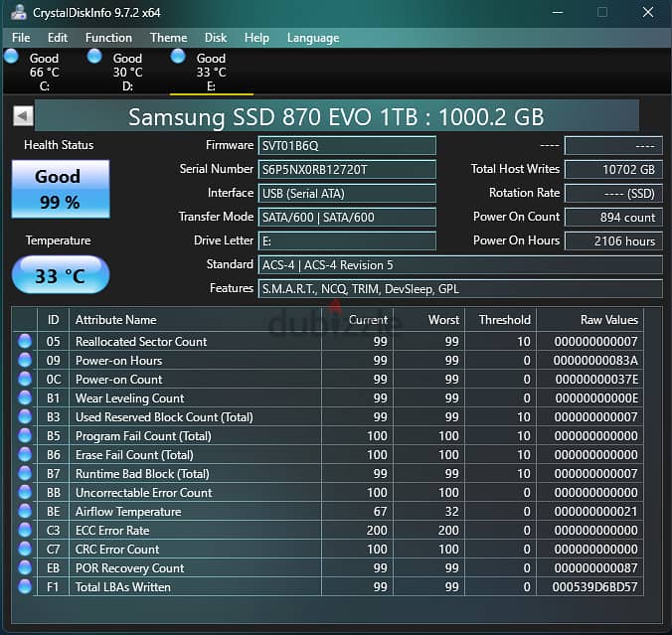Image resolution: width=672 pixels, height=635 pixels.
Task: Select raw value 00000000037E
Action: 596,380
